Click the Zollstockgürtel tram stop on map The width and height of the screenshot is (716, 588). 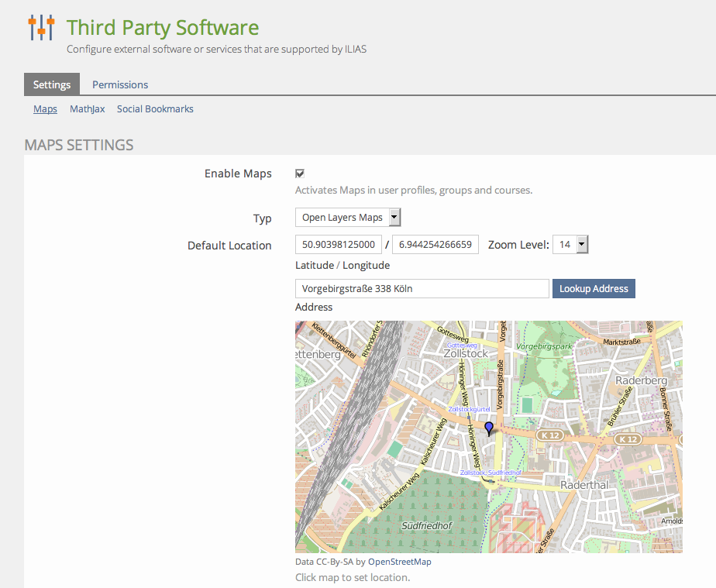pyautogui.click(x=470, y=408)
